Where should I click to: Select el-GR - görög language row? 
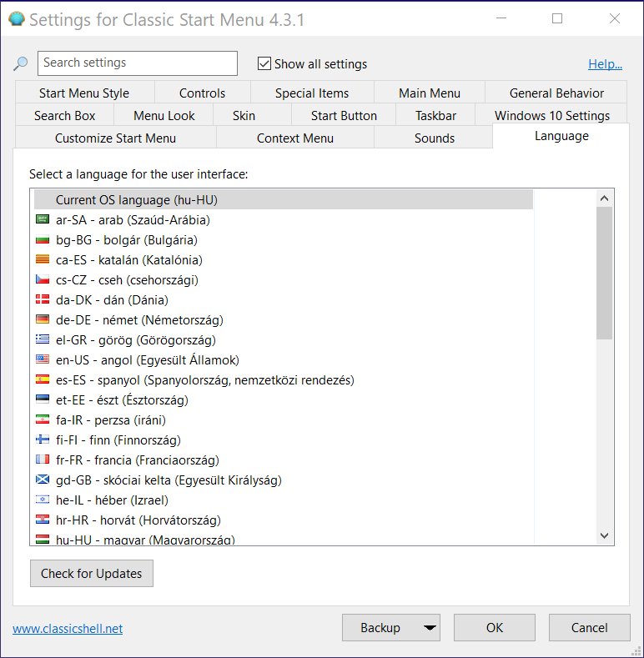tap(284, 339)
